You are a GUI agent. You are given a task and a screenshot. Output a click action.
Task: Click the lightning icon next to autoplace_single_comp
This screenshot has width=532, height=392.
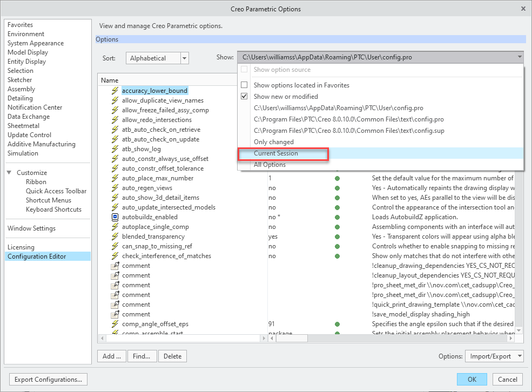pos(115,227)
